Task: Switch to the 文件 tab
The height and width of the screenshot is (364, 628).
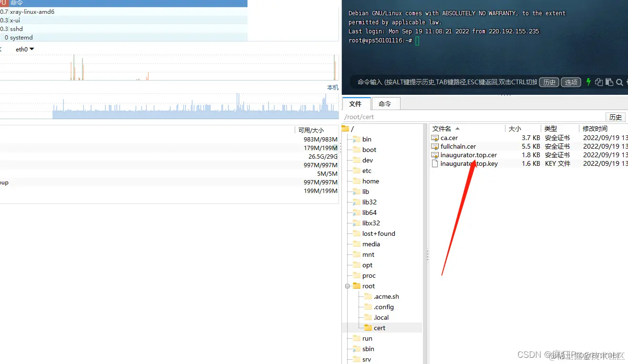Action: (x=355, y=103)
